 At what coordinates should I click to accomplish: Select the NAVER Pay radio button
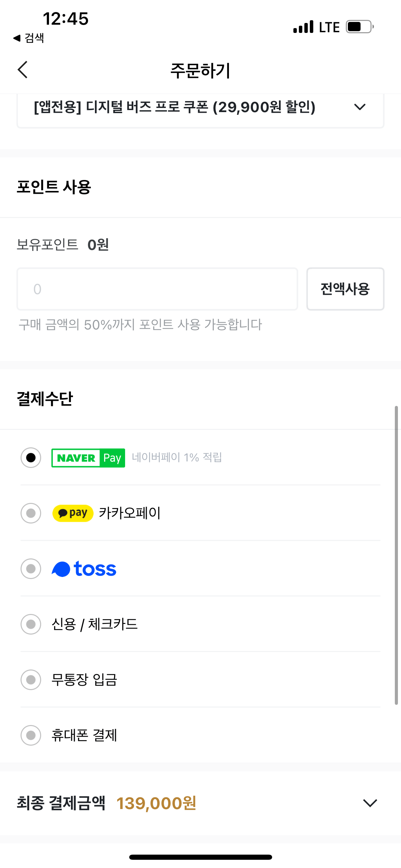point(31,458)
